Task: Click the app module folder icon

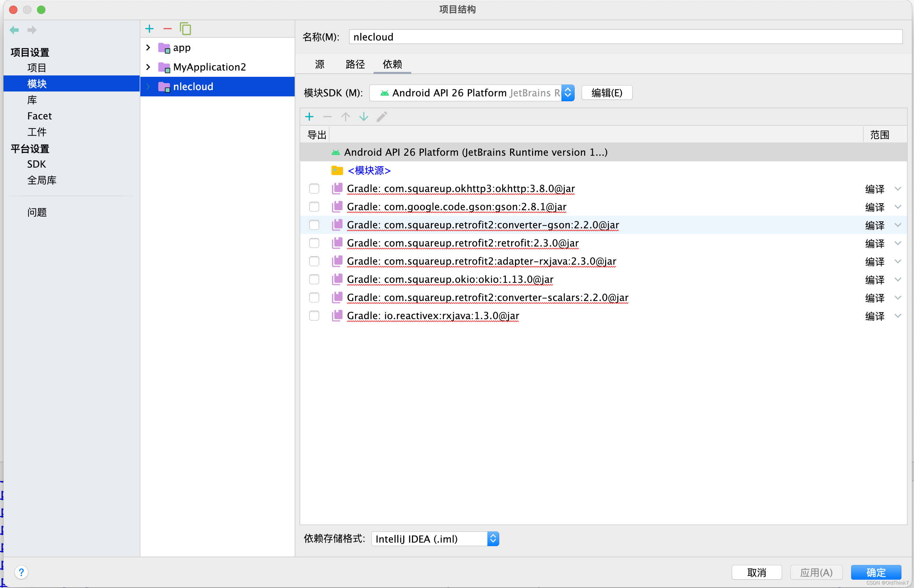Action: (x=164, y=48)
